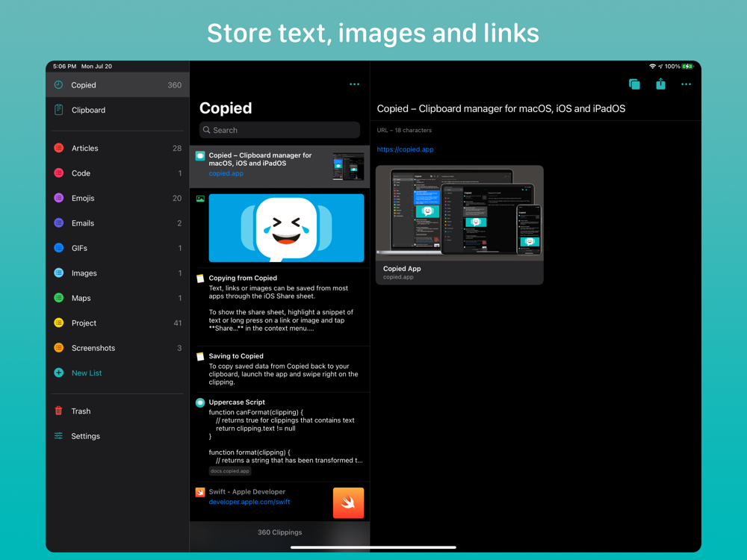Open the Uppercase Script clipping
Image resolution: width=747 pixels, height=560 pixels.
point(280,437)
